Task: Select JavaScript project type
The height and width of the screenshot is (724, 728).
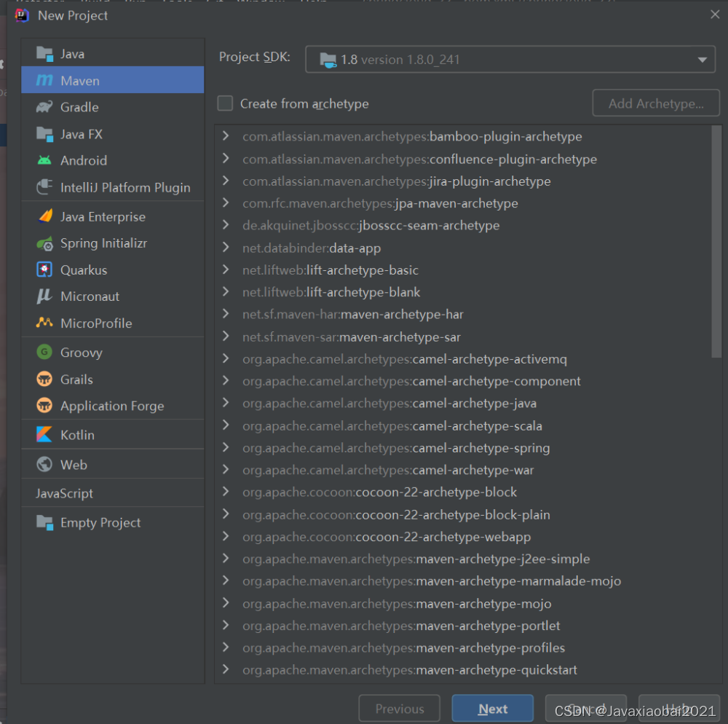Action: pyautogui.click(x=64, y=493)
